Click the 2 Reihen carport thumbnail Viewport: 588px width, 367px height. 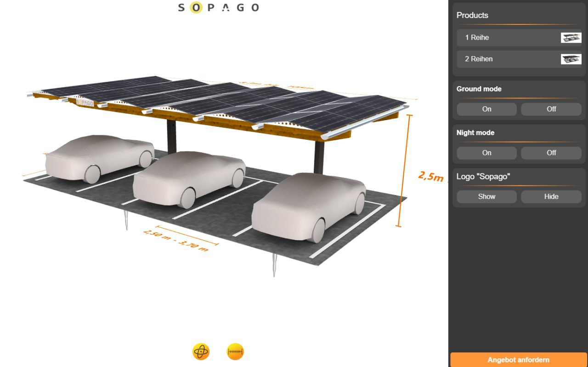[x=571, y=59]
